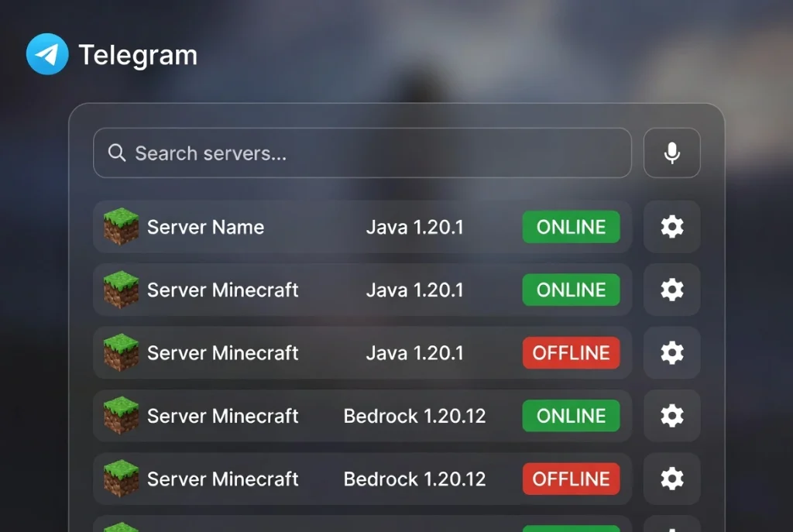The width and height of the screenshot is (793, 532).
Task: Select Server Minecraft label on online Bedrock row
Action: pyautogui.click(x=222, y=416)
